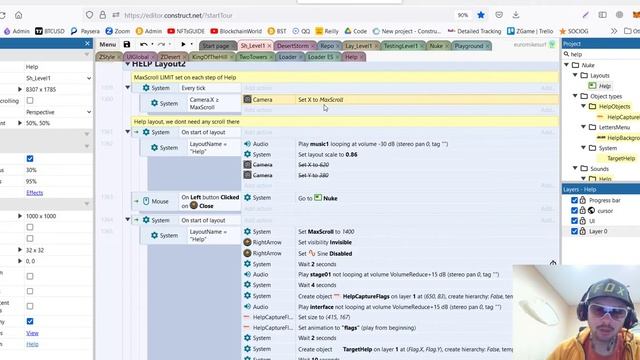Open the Firefox downloads arrow icon
The width and height of the screenshot is (640, 360).
click(516, 15)
